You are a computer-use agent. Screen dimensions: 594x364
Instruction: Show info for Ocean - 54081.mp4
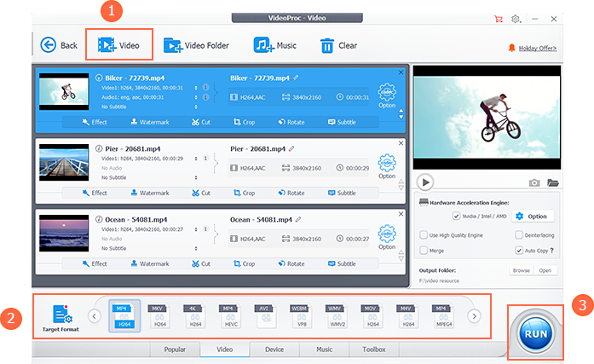[99, 219]
